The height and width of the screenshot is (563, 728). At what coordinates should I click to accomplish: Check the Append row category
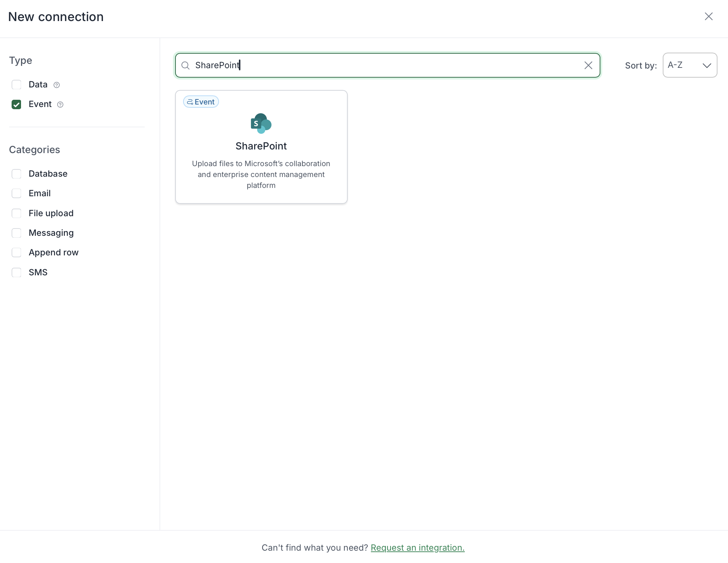pos(16,252)
